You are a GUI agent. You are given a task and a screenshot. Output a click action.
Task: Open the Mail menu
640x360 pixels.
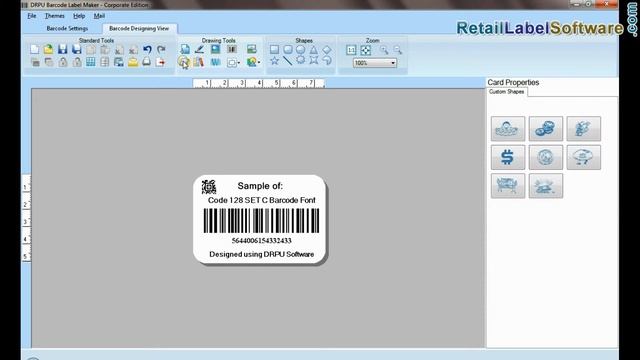99,16
